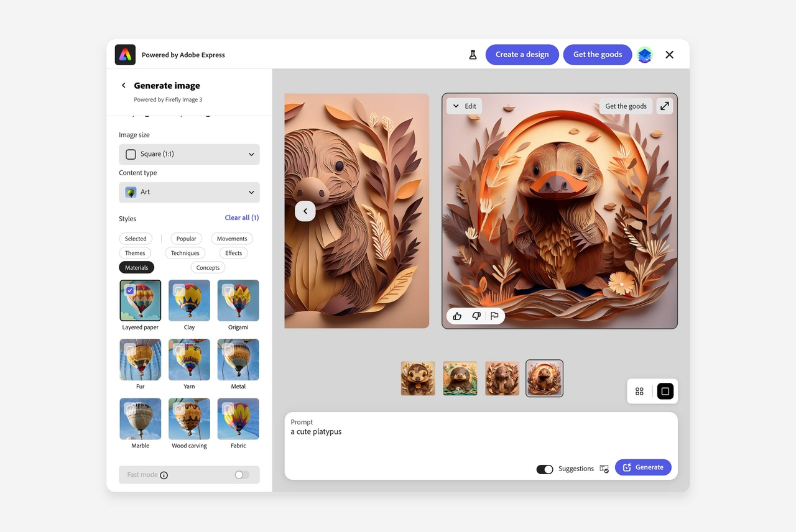This screenshot has width=796, height=532.
Task: Expand image to fullscreen with arrow icon
Action: point(665,106)
